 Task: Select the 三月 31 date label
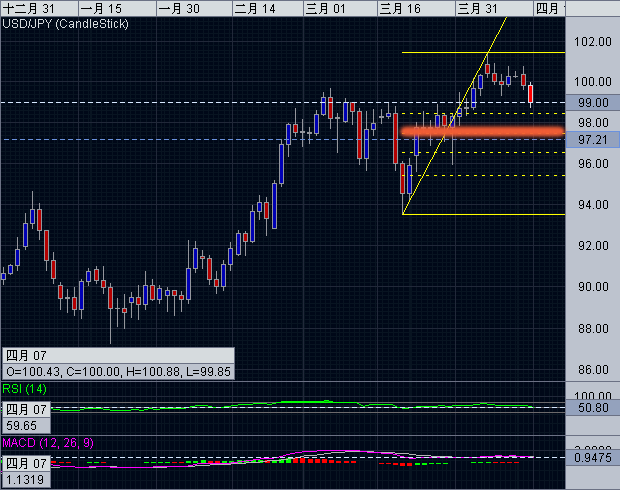click(x=477, y=8)
